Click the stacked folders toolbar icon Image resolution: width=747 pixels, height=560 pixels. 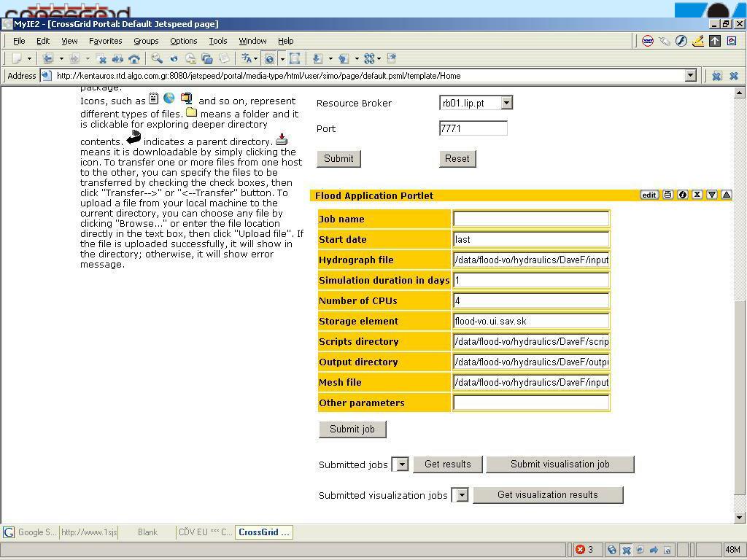207,58
